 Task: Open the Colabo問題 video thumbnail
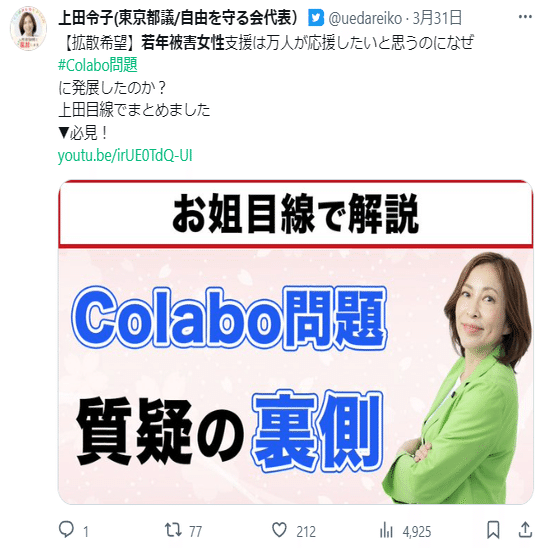click(296, 342)
